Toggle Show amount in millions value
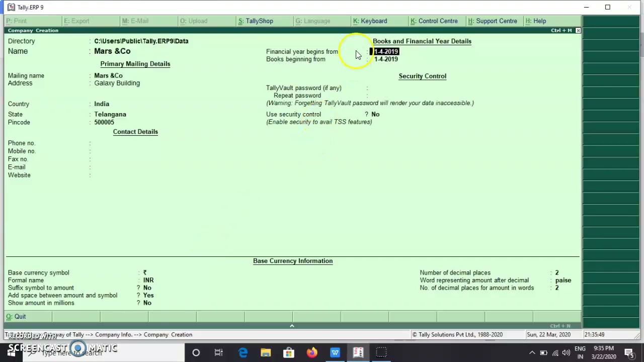The image size is (644, 362). [x=147, y=303]
